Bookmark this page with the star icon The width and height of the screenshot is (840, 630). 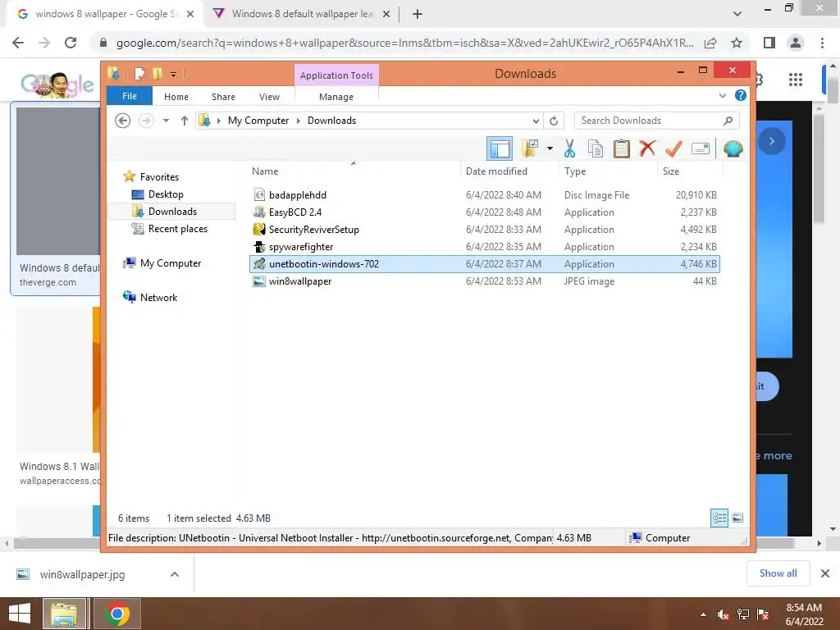point(737,43)
